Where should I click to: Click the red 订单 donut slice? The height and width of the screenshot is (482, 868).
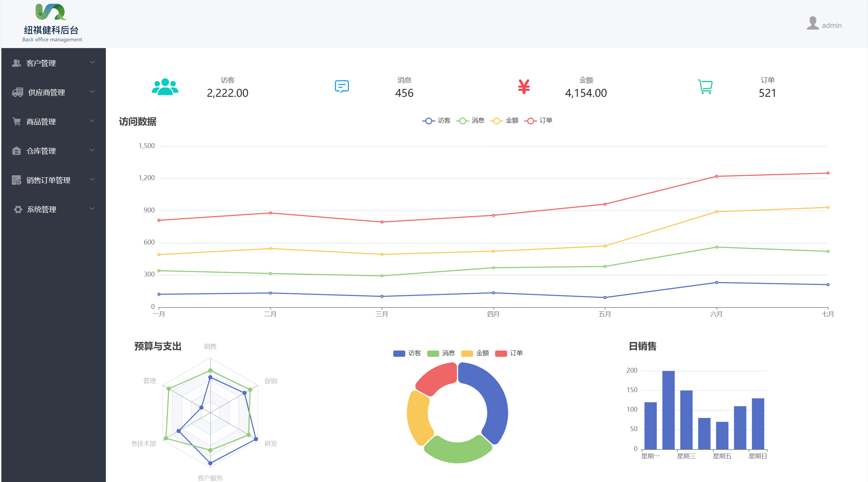click(x=438, y=378)
